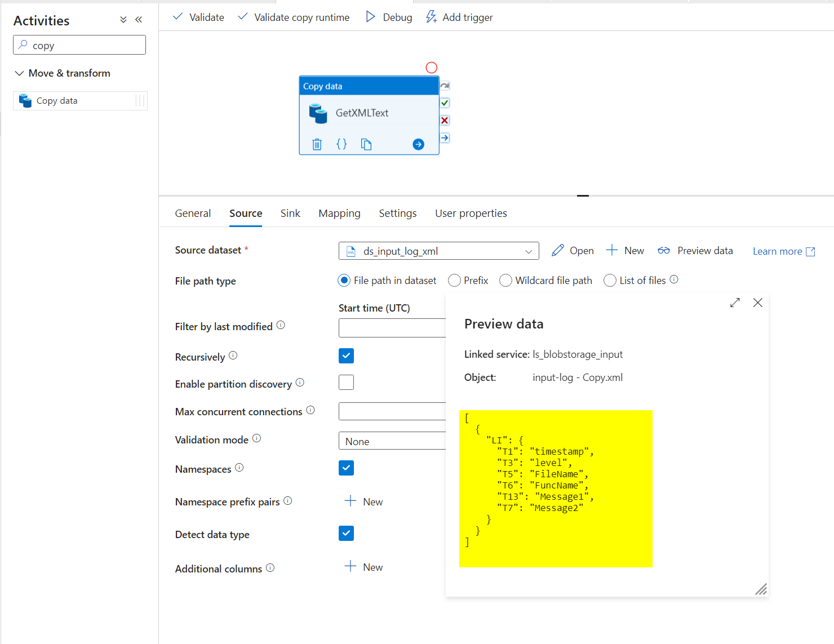834x644 pixels.
Task: Add a Namespace prefix pair with plus icon
Action: click(351, 500)
